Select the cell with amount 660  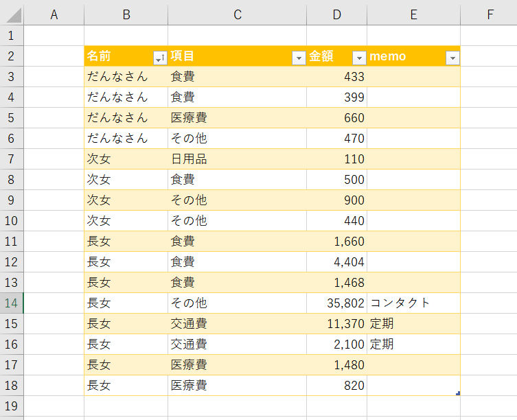(336, 117)
